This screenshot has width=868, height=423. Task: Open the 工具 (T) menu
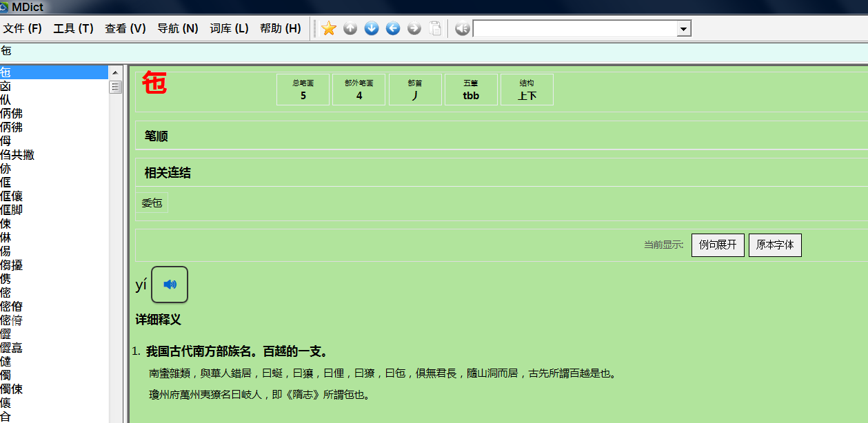[x=73, y=28]
